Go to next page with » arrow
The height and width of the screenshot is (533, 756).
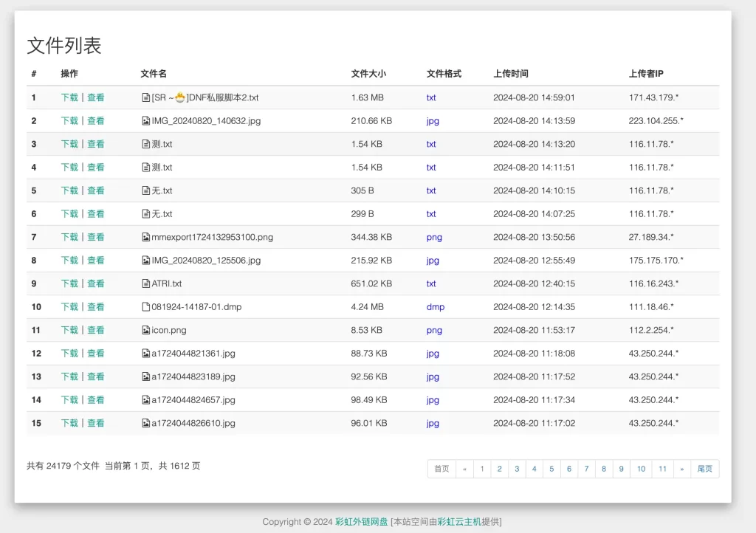pyautogui.click(x=681, y=469)
